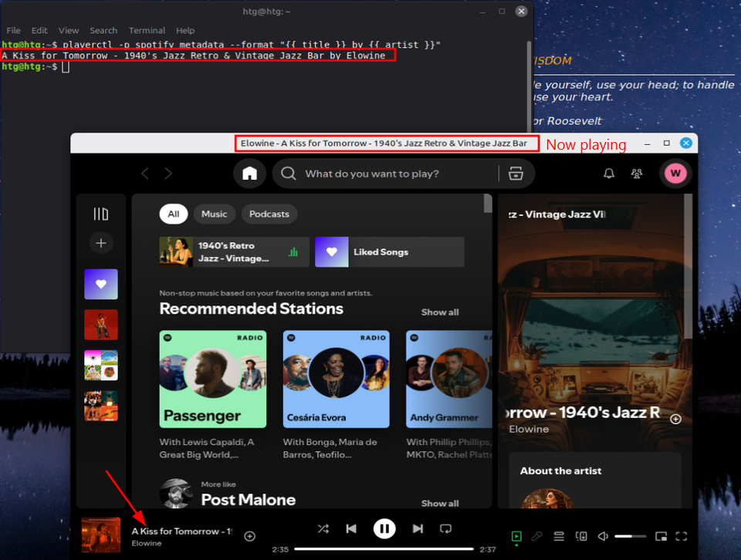Open the miniplayer
Image resolution: width=741 pixels, height=560 pixels.
click(661, 536)
